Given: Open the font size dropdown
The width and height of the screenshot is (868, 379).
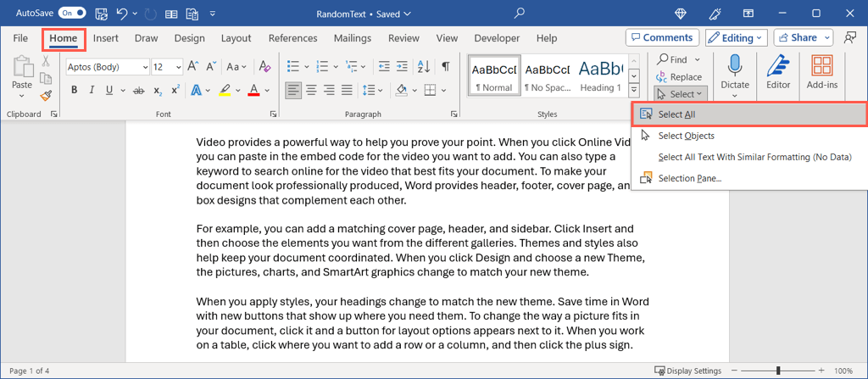Looking at the screenshot, I should (178, 67).
